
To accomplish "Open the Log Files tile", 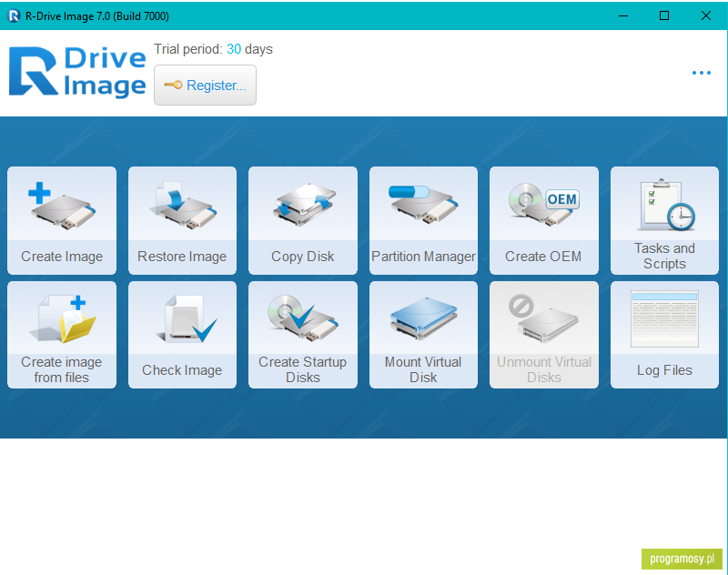I will [664, 335].
